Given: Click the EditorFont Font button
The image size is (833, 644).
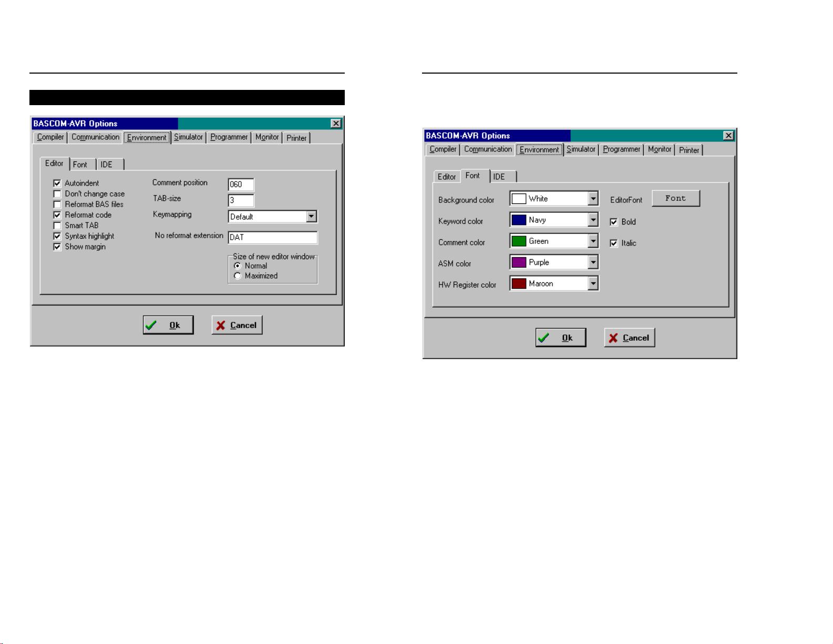Looking at the screenshot, I should pos(676,198).
